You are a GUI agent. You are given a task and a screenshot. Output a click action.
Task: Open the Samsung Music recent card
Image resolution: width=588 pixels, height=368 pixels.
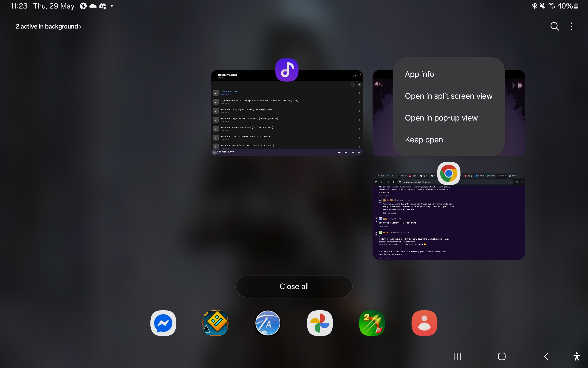click(287, 113)
